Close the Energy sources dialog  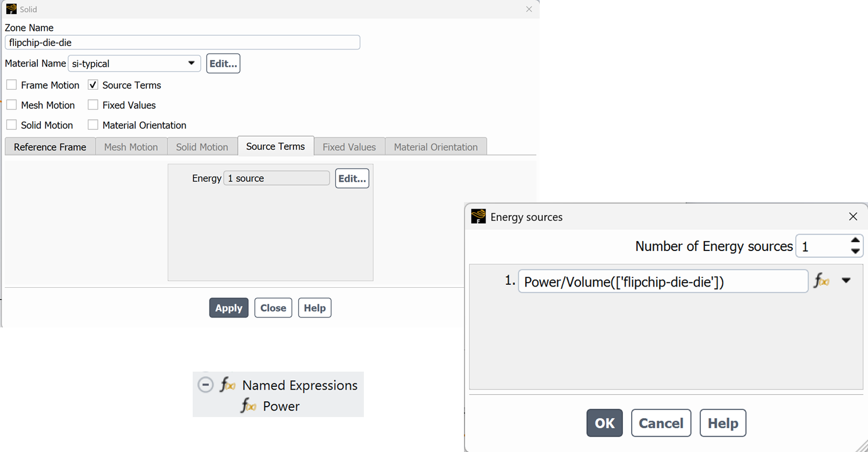point(853,217)
